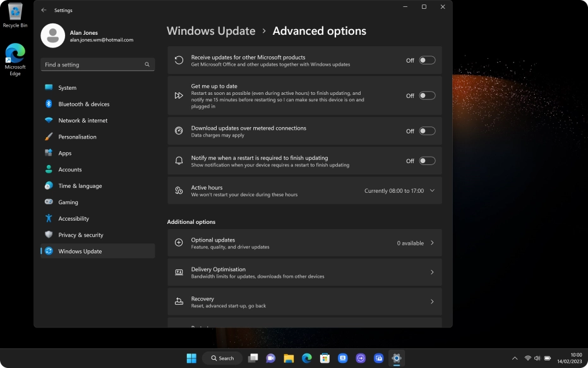Image resolution: width=588 pixels, height=368 pixels.
Task: Click Alan Jones's profile picture
Action: coord(52,35)
